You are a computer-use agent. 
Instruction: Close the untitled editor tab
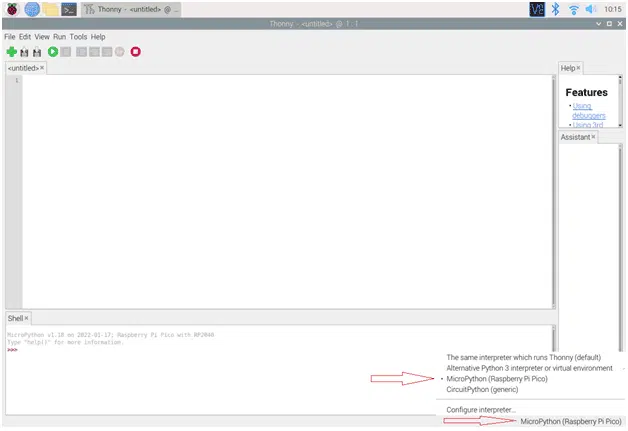[x=42, y=68]
